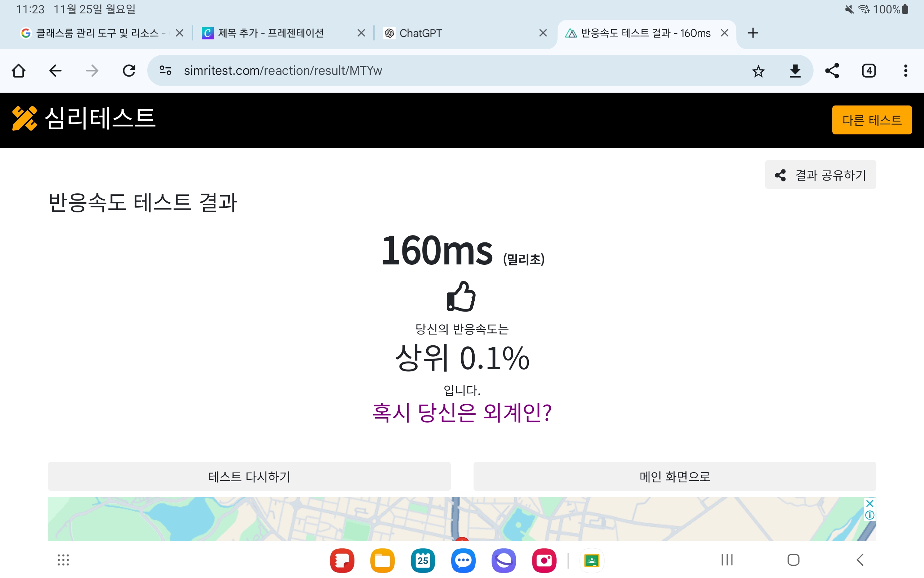Open a new tab with plus
Image resolution: width=924 pixels, height=578 pixels.
tap(753, 33)
